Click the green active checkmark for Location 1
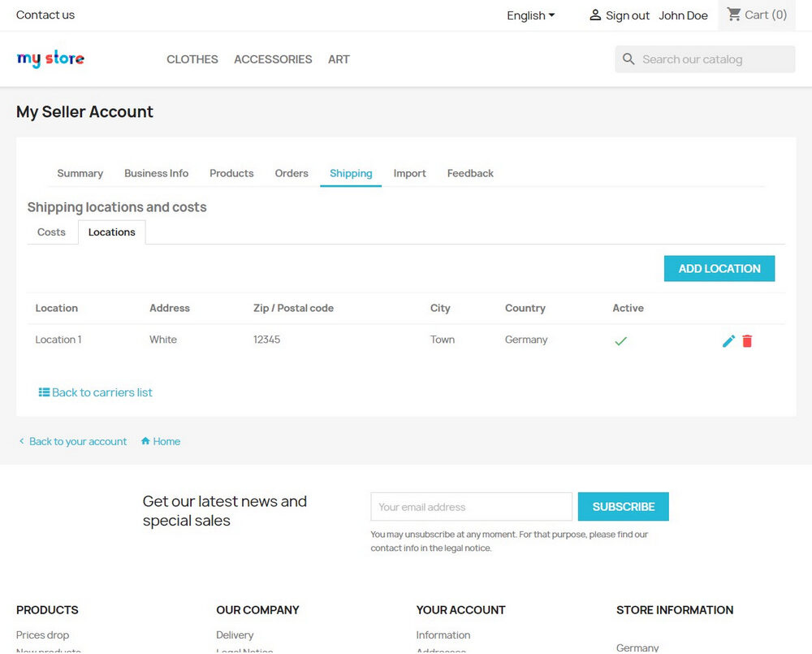The width and height of the screenshot is (812, 654). (x=620, y=341)
